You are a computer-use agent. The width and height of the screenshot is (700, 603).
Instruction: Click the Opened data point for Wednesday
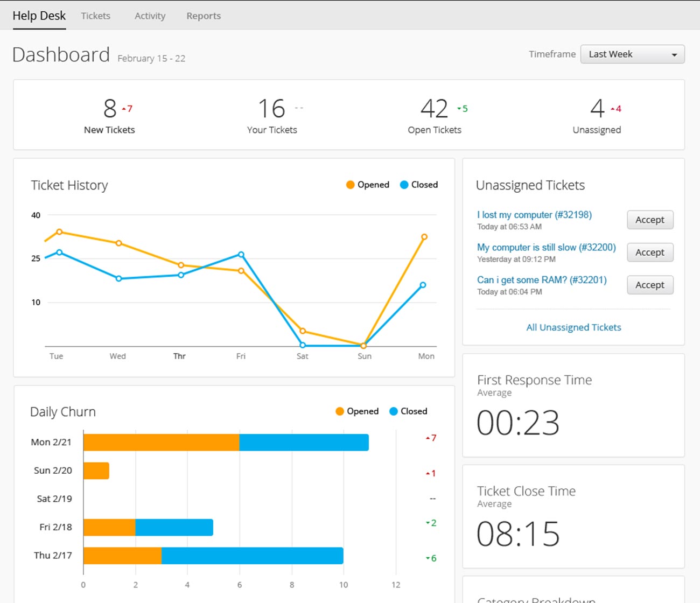point(118,243)
